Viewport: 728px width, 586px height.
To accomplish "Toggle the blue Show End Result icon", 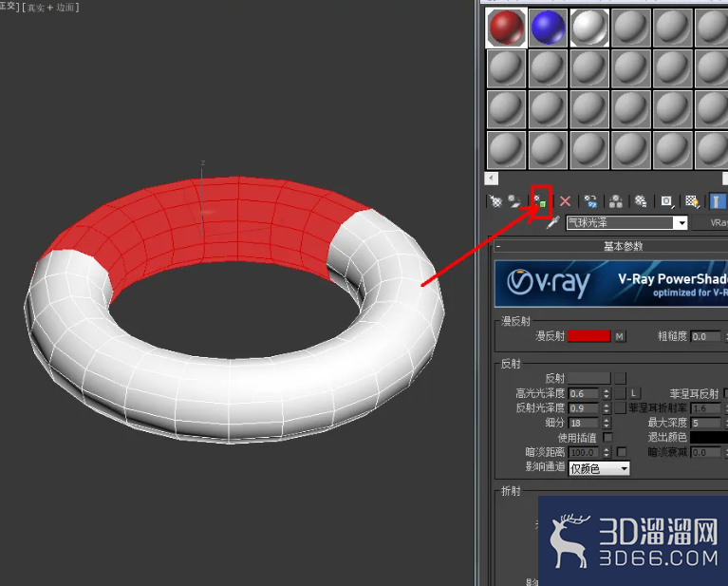I will [717, 201].
